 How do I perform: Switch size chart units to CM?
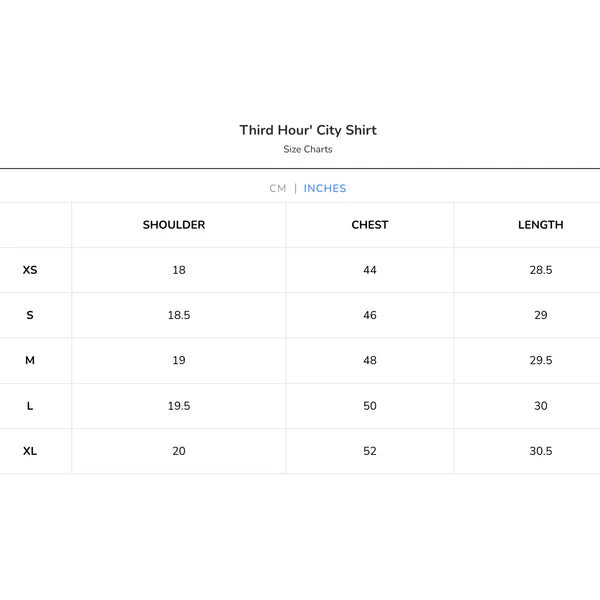coord(278,188)
